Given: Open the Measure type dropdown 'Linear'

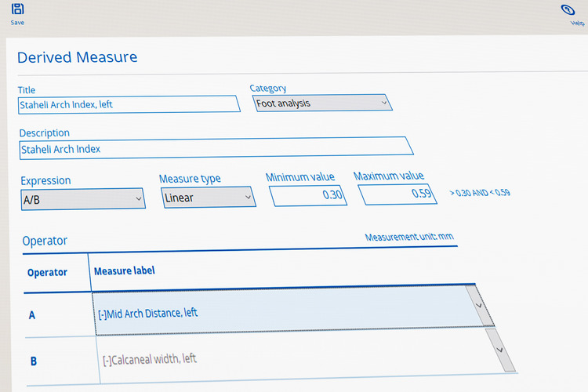Looking at the screenshot, I should click(209, 198).
